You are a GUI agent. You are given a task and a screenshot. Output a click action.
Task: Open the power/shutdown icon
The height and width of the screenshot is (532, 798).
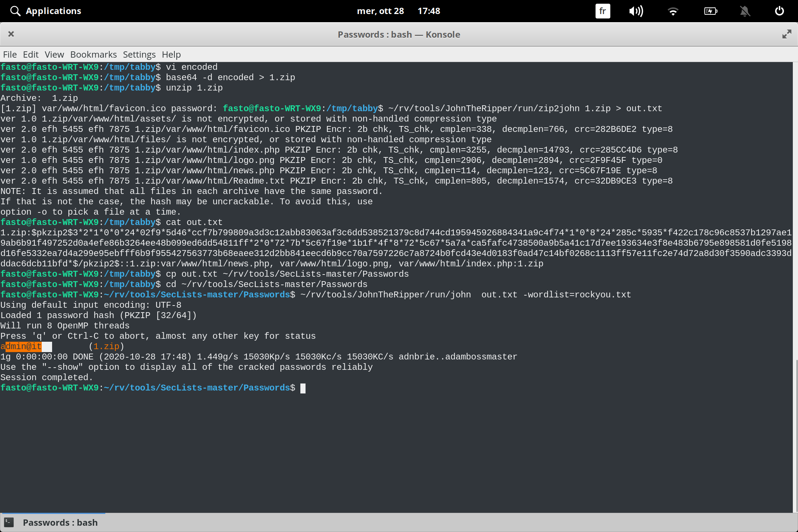pos(780,11)
